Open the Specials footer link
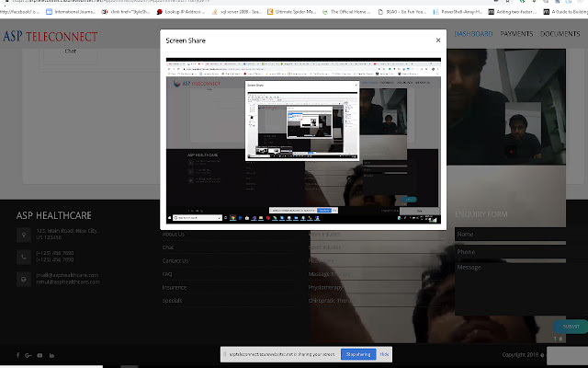 tap(172, 301)
